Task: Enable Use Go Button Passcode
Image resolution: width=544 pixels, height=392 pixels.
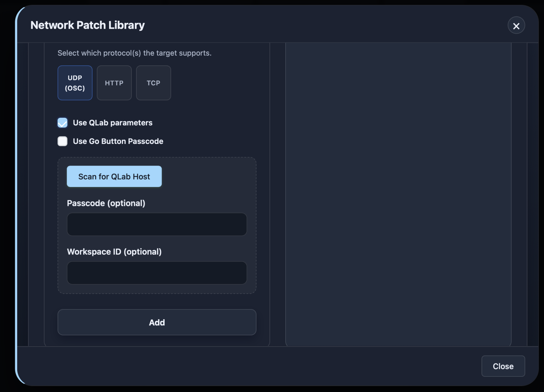Action: click(62, 141)
